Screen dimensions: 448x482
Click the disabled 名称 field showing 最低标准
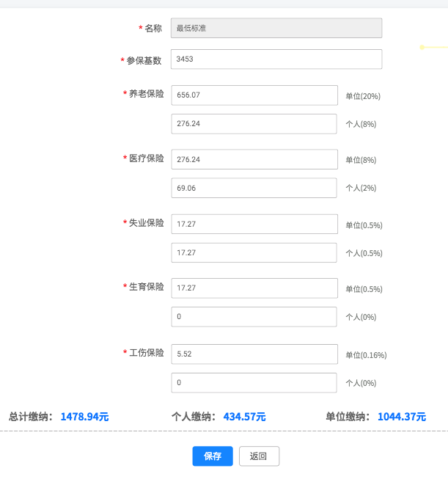(276, 28)
